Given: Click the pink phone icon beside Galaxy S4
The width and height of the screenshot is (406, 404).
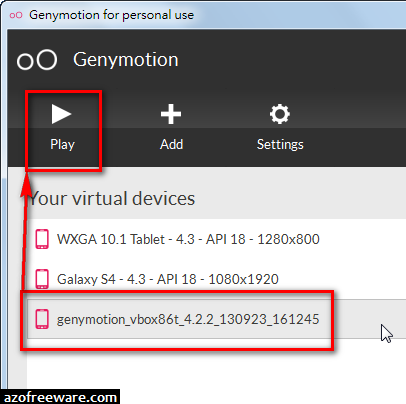Looking at the screenshot, I should pos(42,279).
